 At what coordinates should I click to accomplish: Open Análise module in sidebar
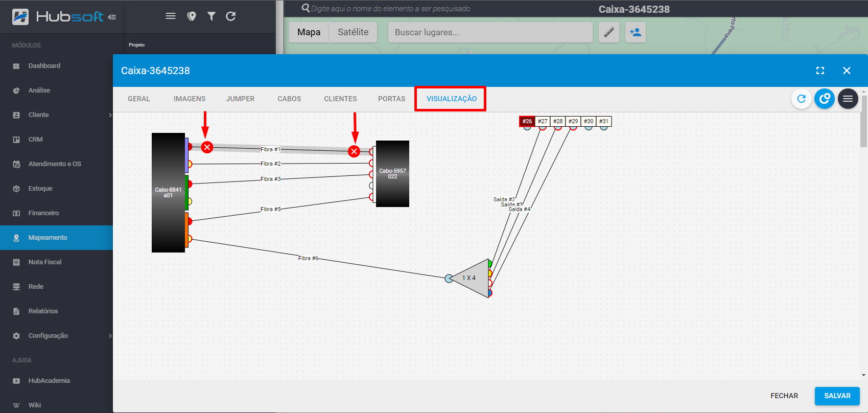pos(56,90)
